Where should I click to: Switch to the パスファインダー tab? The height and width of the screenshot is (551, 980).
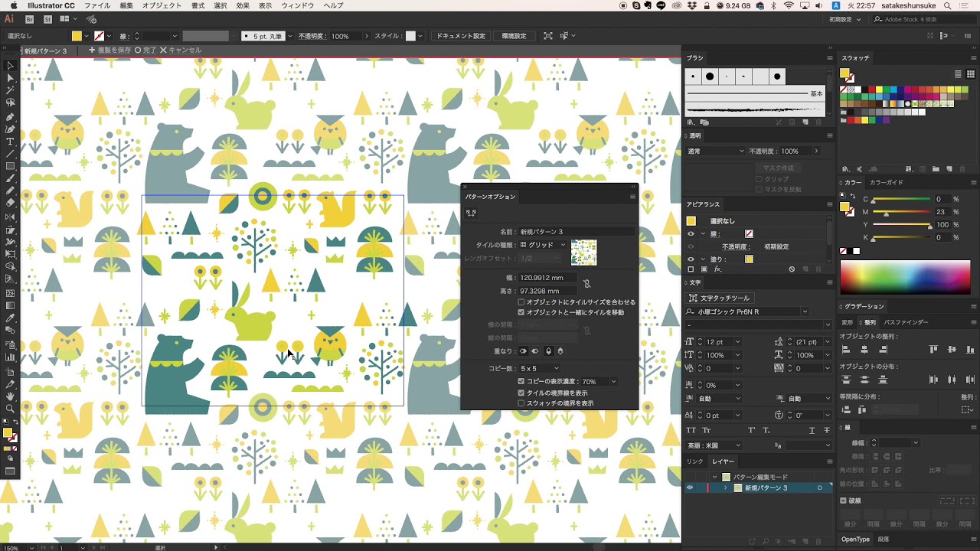click(906, 322)
